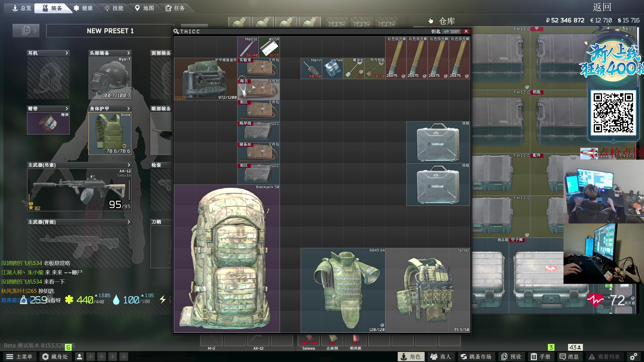Image resolution: width=644 pixels, height=362 pixels.
Task: Select the 街区 文件包 document case
Action: pos(259,111)
